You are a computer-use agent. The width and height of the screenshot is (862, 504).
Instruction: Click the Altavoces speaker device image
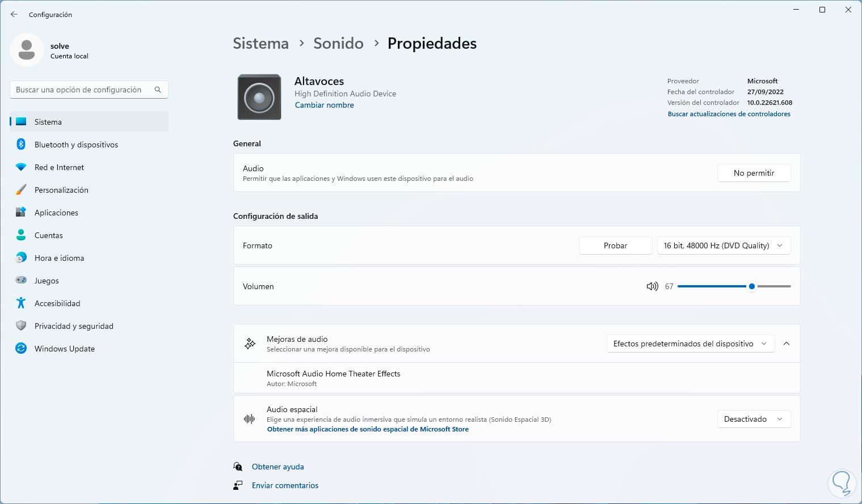[x=259, y=97]
